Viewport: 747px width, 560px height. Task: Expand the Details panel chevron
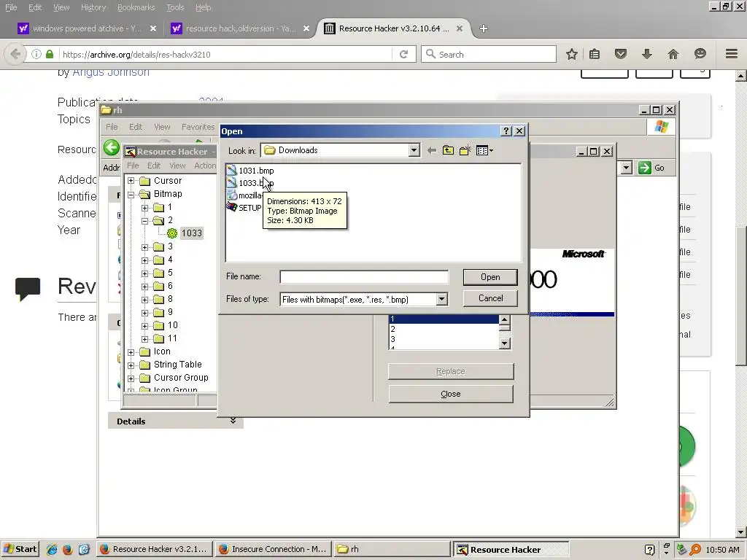233,421
